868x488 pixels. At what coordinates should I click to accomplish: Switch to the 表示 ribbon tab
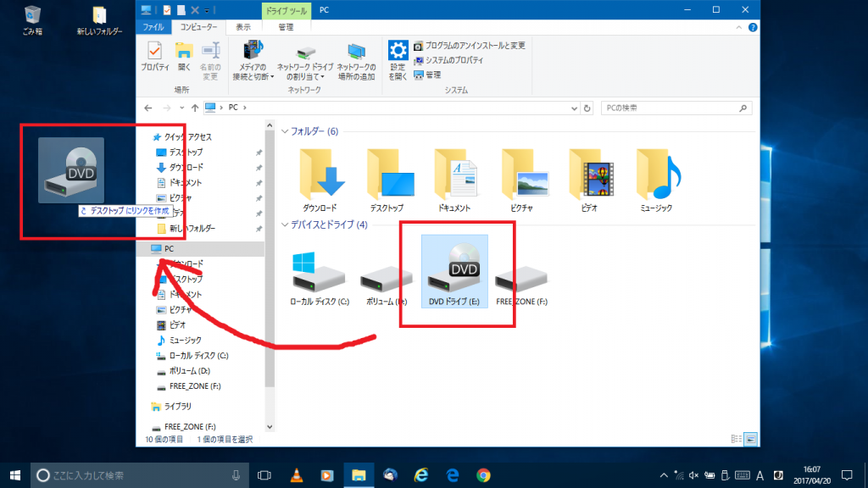[x=243, y=26]
